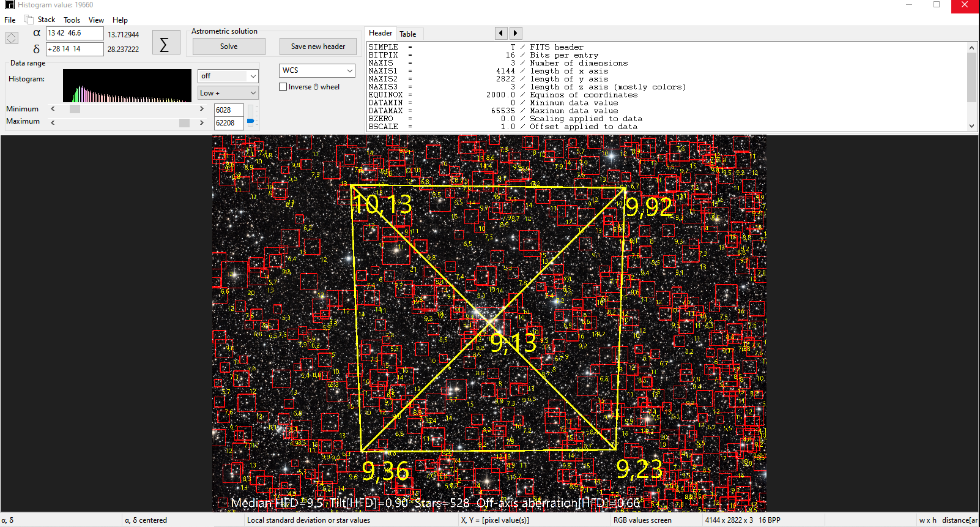Screen dimensions: 980x527
Task: Open the File menu
Action: coord(10,20)
